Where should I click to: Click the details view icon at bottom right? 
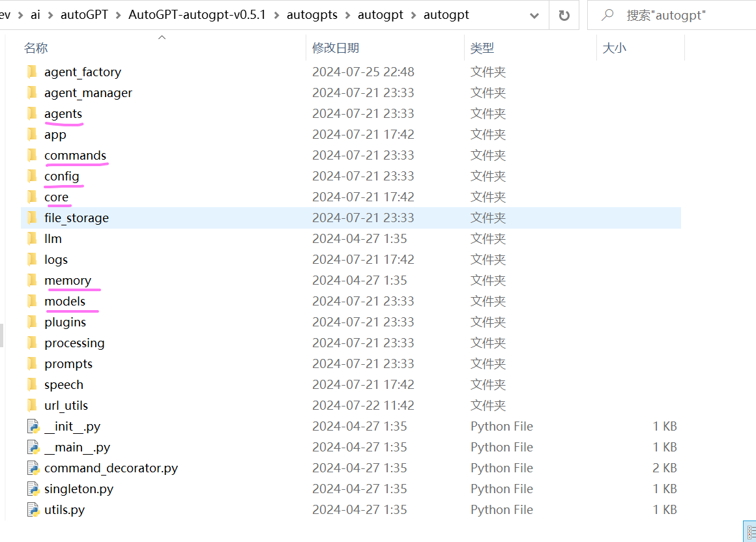[750, 532]
